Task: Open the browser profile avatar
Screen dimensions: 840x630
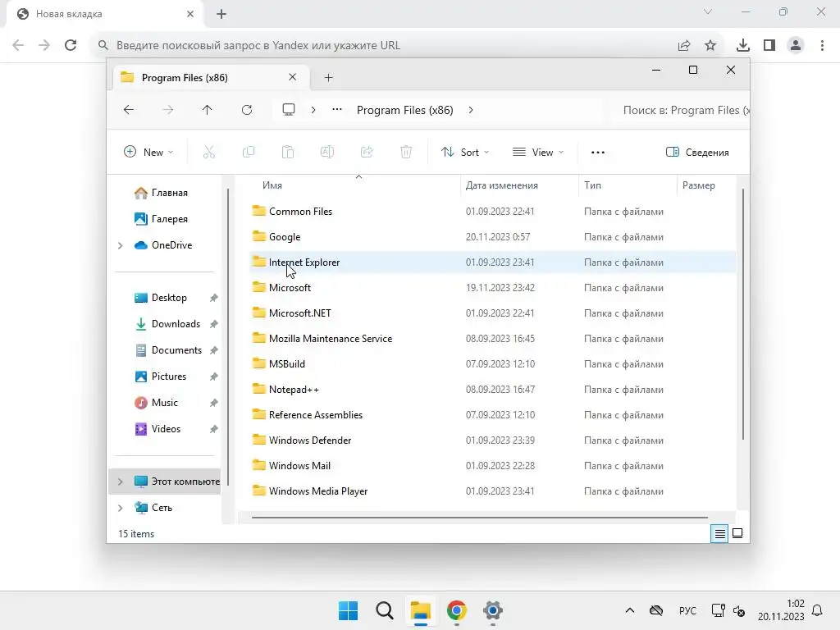Action: (796, 45)
